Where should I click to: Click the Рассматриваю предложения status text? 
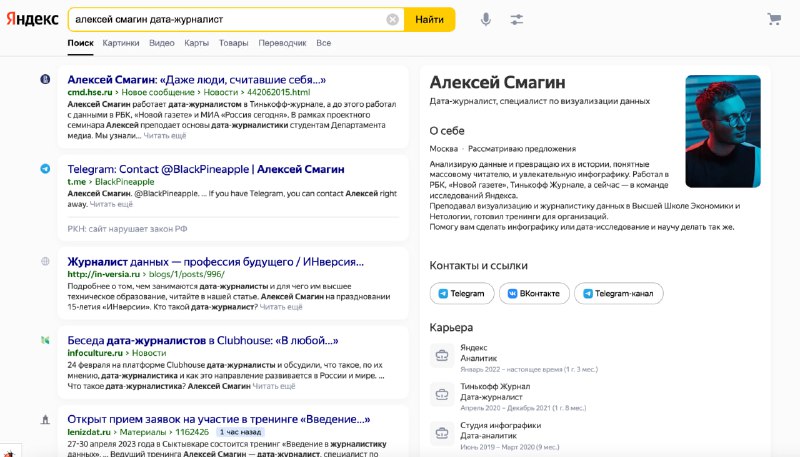pyautogui.click(x=522, y=148)
